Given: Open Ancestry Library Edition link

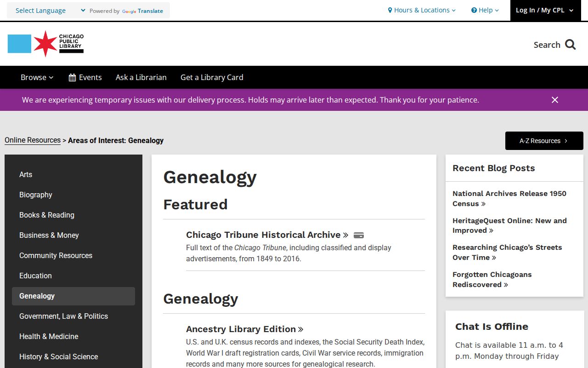Looking at the screenshot, I should tap(245, 329).
